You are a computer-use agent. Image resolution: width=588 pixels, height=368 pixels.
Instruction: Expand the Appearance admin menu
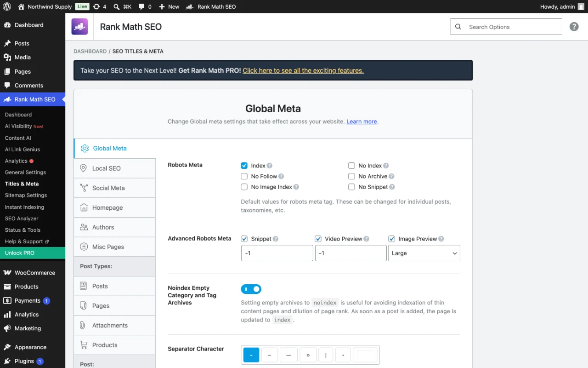point(33,347)
